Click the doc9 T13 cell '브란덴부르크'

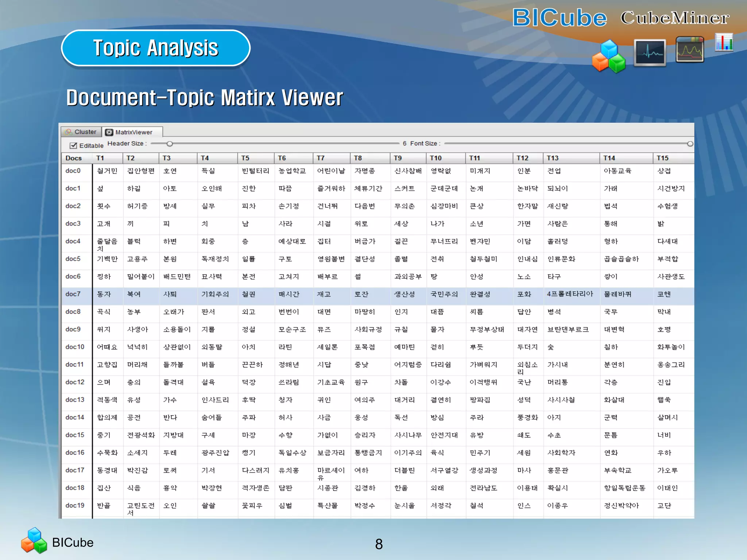(568, 329)
